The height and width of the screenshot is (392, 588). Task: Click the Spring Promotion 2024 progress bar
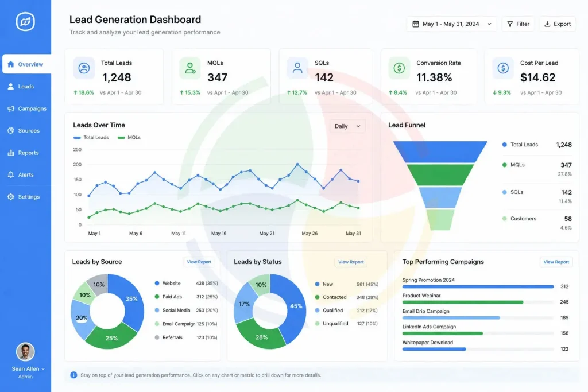click(x=478, y=287)
